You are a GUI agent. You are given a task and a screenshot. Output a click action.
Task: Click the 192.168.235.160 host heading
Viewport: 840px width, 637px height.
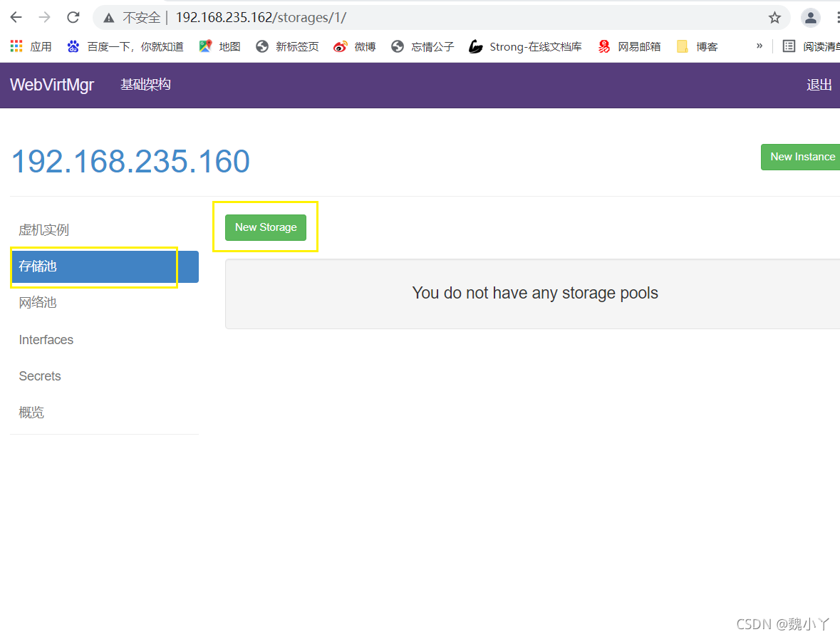130,161
